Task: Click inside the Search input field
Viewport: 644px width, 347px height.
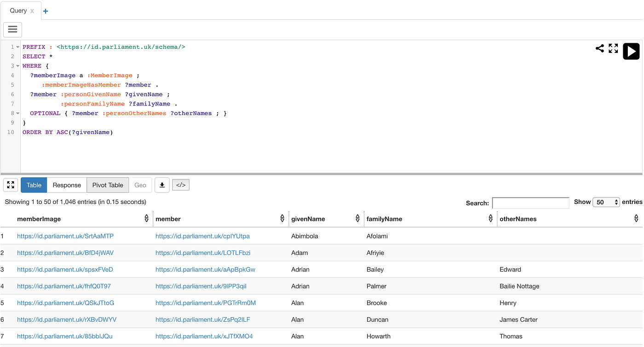Action: tap(530, 202)
